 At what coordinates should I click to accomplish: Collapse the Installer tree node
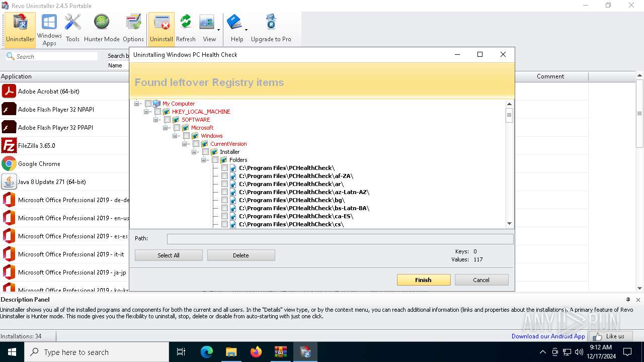click(x=194, y=152)
